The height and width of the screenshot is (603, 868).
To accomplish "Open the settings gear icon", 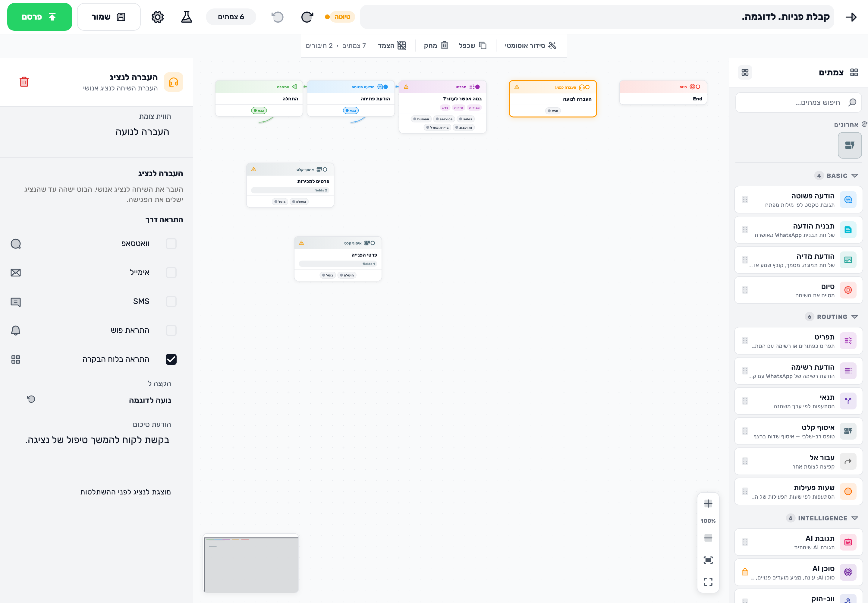I will [158, 17].
